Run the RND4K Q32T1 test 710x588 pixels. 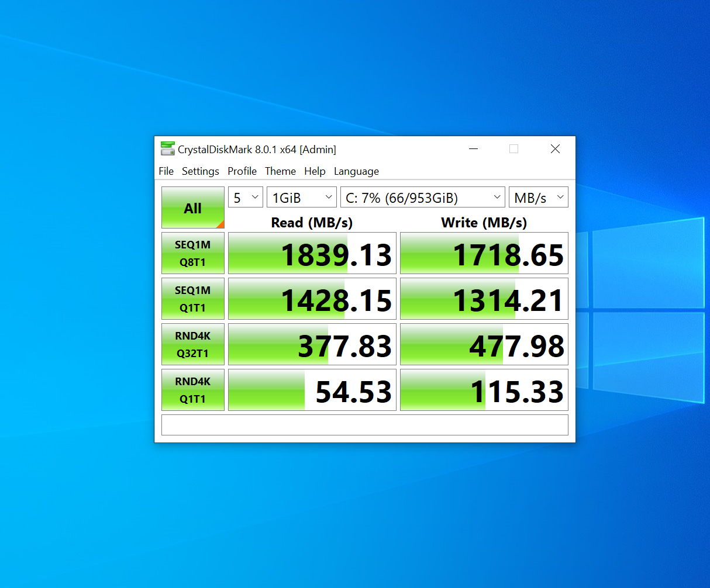193,344
